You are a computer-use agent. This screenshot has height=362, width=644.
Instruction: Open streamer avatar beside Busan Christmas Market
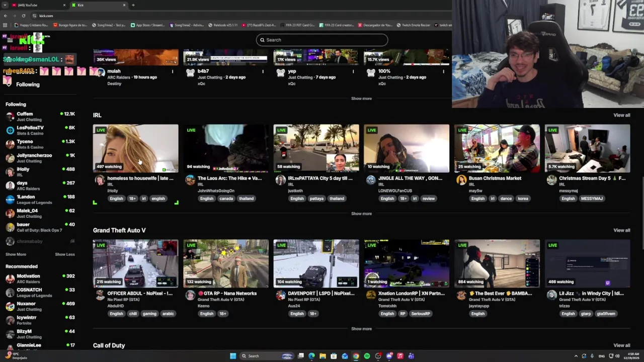(x=461, y=180)
